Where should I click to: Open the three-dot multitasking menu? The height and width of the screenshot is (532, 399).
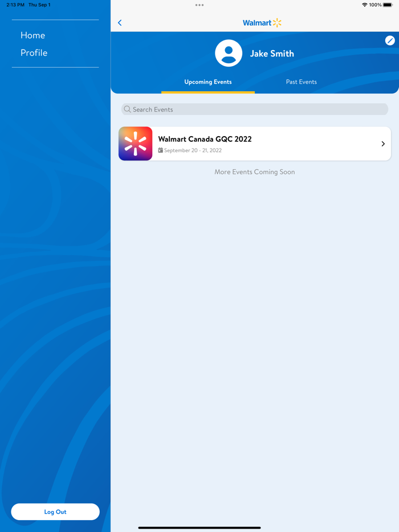pyautogui.click(x=199, y=5)
